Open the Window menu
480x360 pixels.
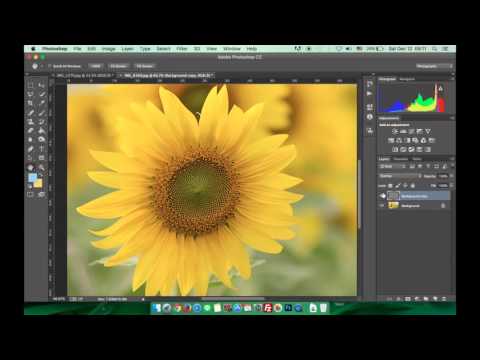[x=232, y=49]
